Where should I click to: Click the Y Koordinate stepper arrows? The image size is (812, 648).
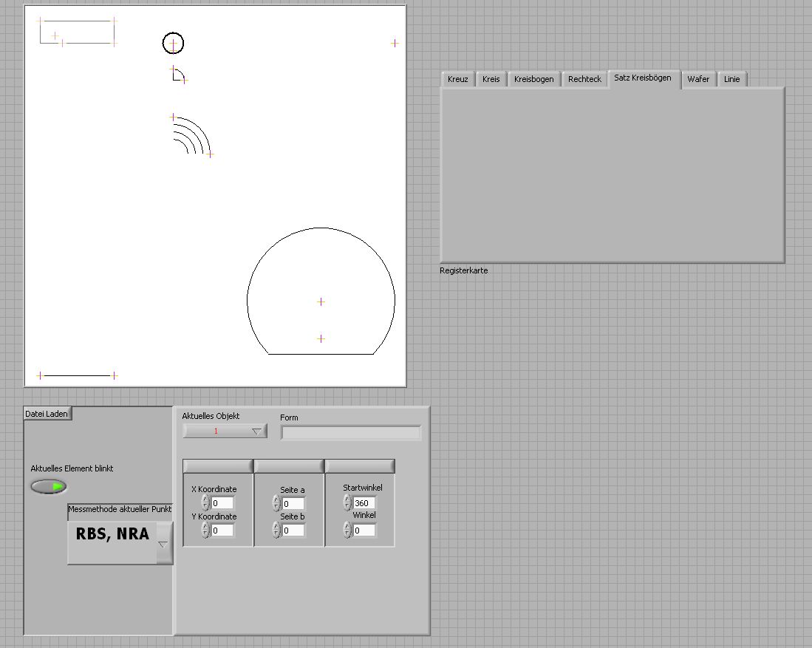pos(205,530)
